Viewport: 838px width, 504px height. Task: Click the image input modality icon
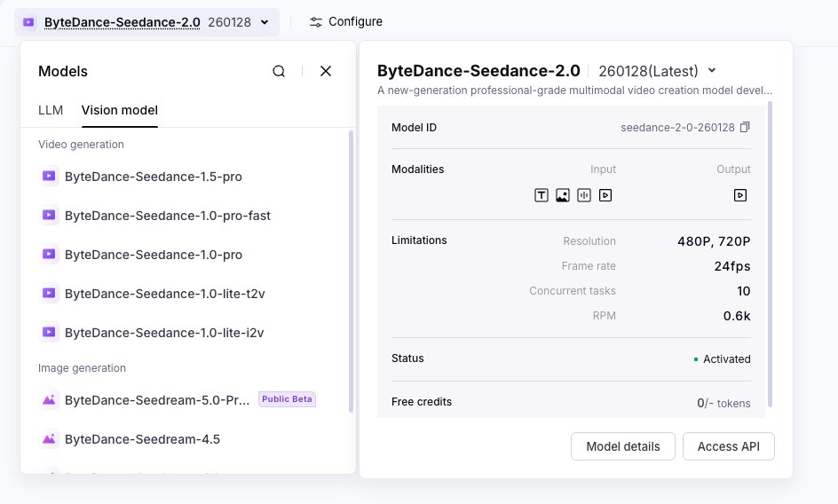563,195
